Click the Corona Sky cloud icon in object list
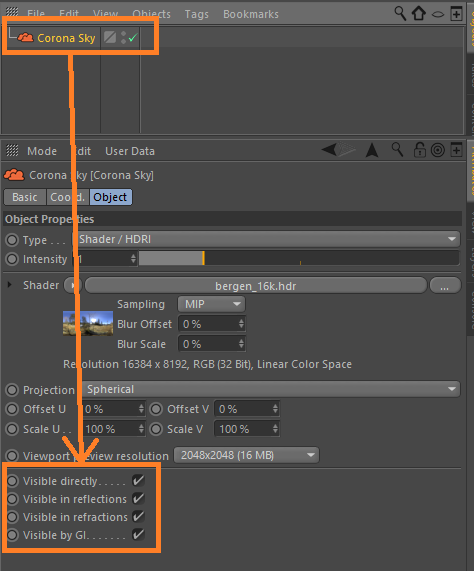Screen dimensions: 474x571 coord(25,37)
